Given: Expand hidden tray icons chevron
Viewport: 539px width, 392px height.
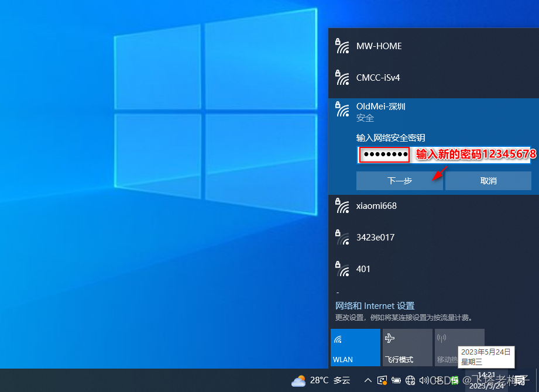Looking at the screenshot, I should pos(368,380).
